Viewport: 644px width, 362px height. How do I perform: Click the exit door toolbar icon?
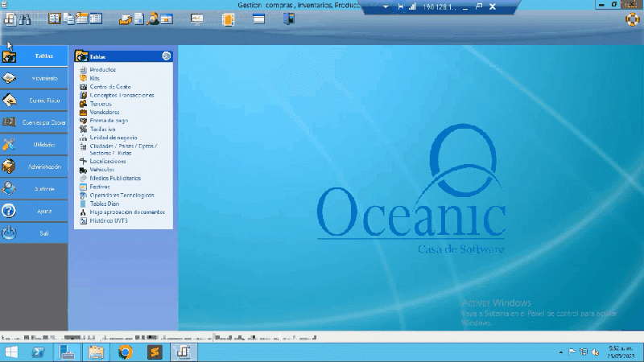[288, 19]
